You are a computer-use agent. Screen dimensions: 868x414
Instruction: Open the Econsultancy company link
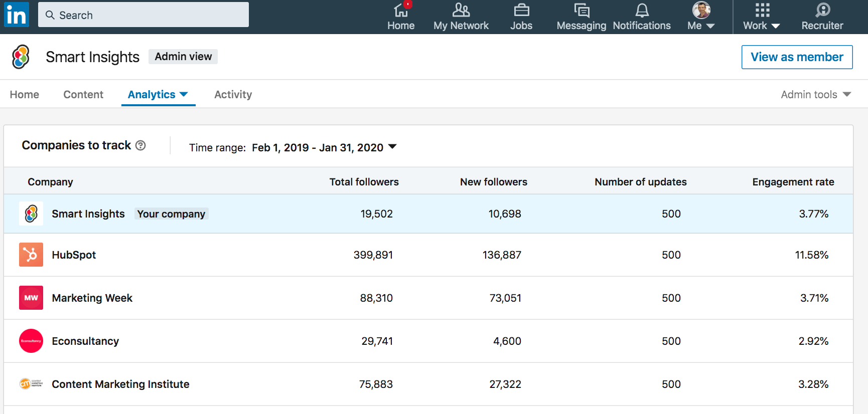[85, 341]
